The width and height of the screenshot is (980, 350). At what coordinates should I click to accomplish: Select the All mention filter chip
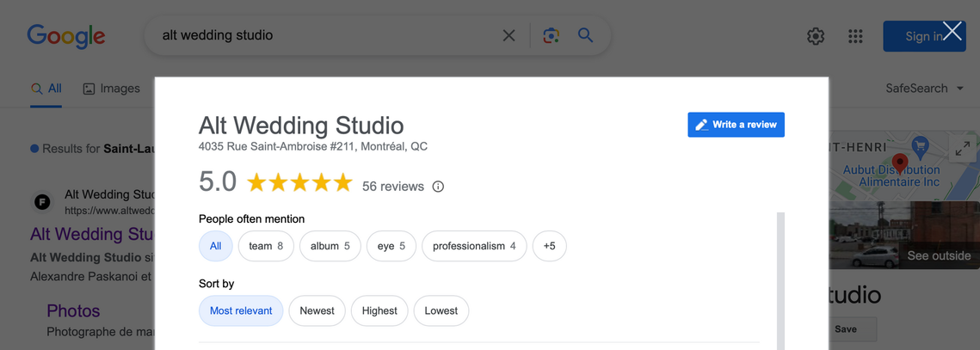[216, 246]
